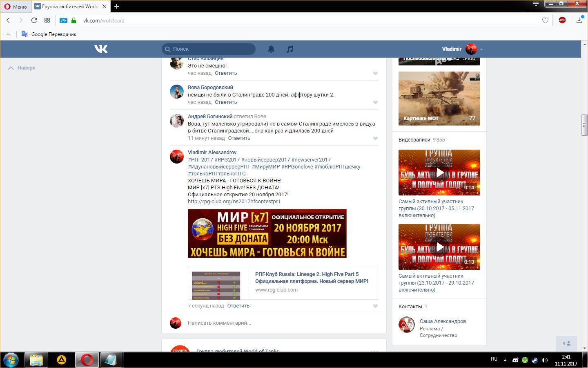Open the AIMP taskbar icon
The height and width of the screenshot is (368, 588).
click(x=62, y=360)
